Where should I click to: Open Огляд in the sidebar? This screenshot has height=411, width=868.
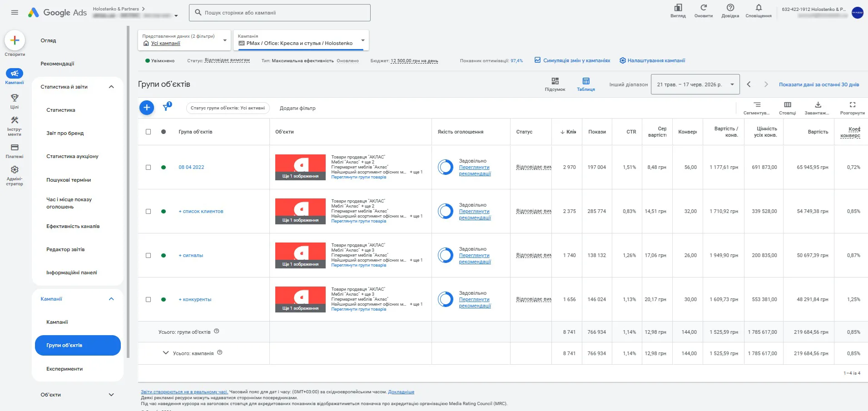49,40
